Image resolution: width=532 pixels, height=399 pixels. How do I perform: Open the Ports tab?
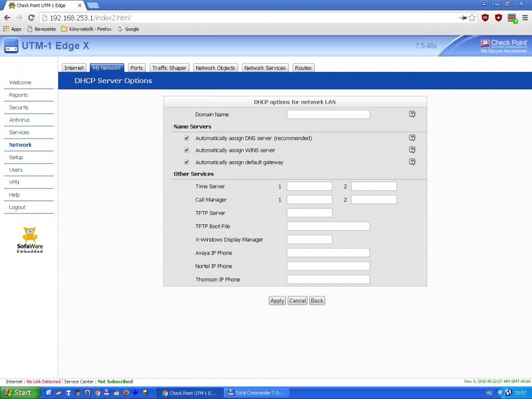pyautogui.click(x=136, y=68)
